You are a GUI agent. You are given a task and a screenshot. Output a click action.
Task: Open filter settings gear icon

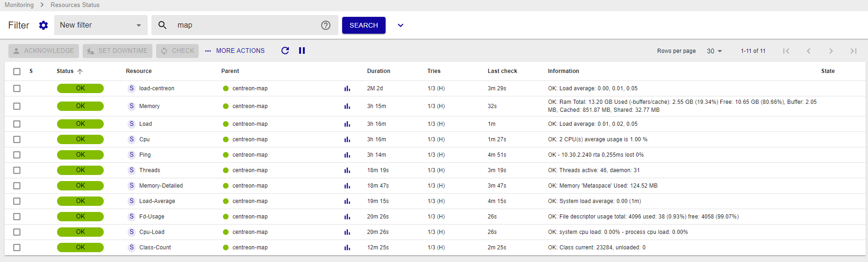pos(43,25)
